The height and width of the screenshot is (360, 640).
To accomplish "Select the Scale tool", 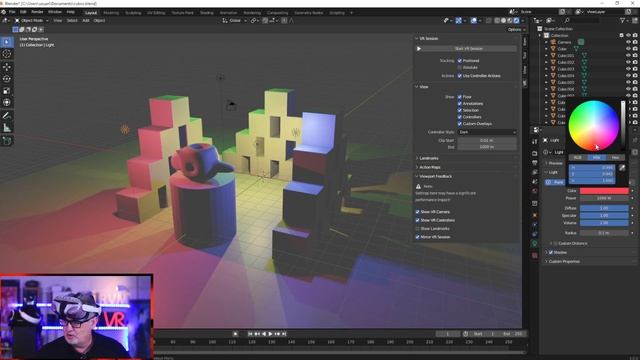I will [x=7, y=91].
